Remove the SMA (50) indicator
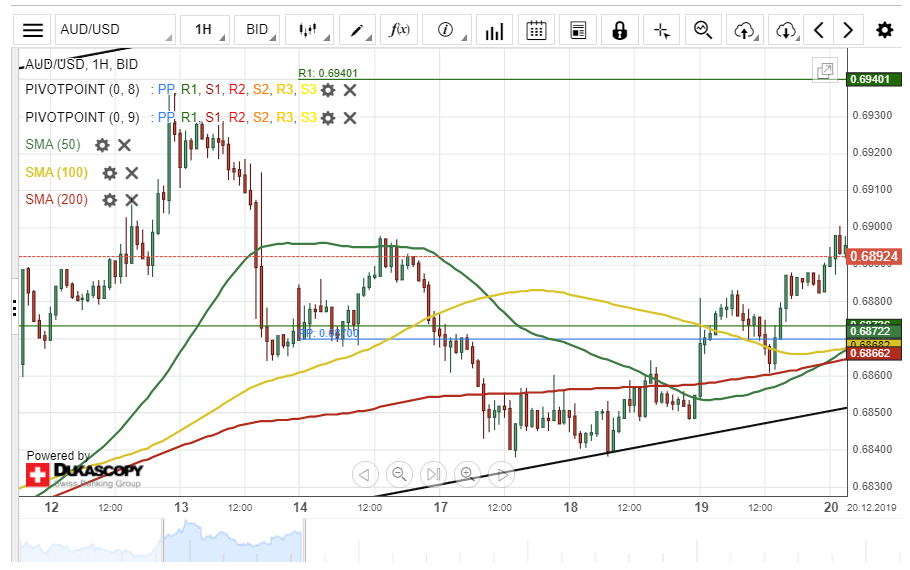This screenshot has width=910, height=570. [125, 145]
